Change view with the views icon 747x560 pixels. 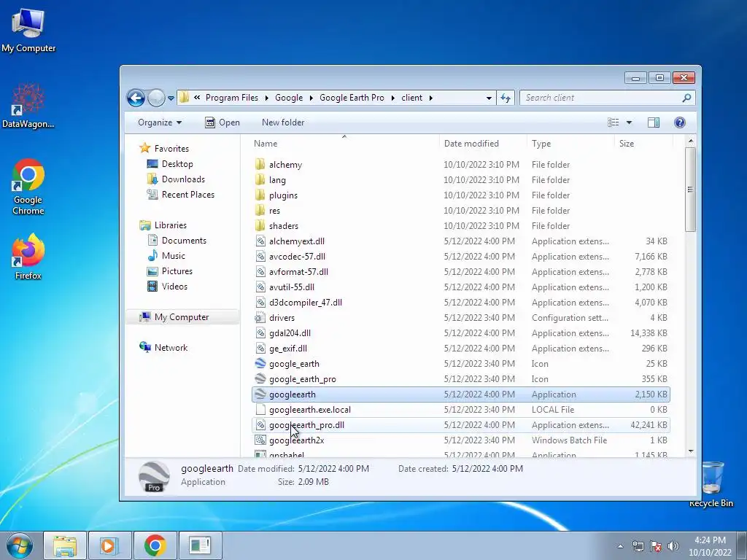pyautogui.click(x=613, y=122)
